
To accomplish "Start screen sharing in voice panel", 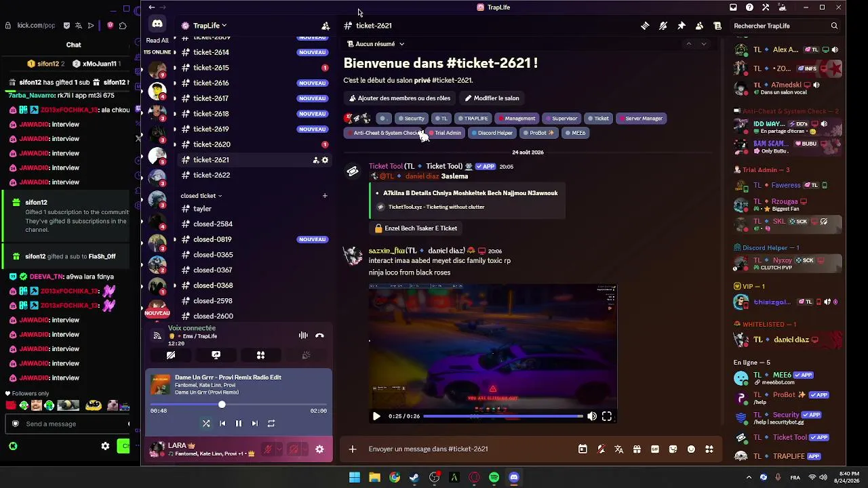I will [x=216, y=355].
